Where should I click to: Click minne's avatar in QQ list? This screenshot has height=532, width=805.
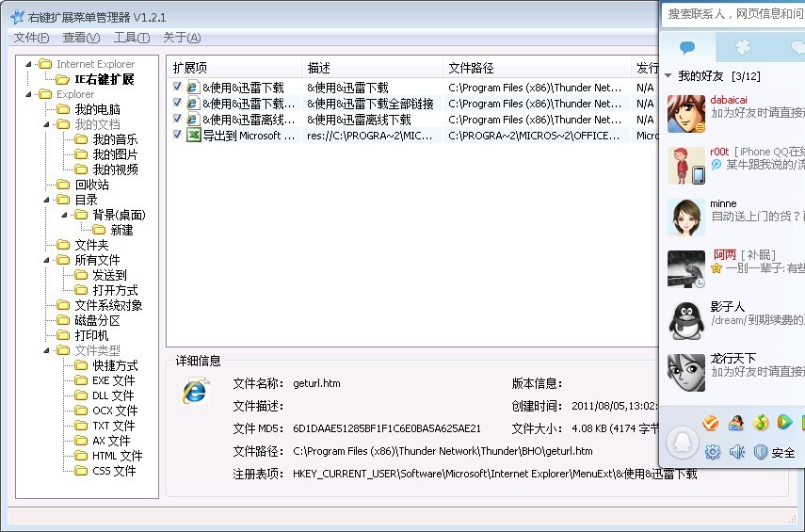click(686, 218)
